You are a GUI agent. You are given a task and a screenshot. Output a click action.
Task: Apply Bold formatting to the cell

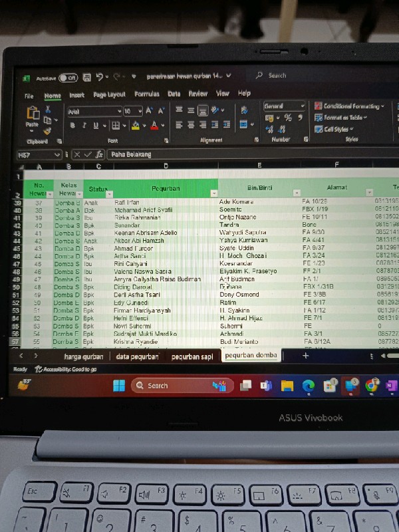click(72, 126)
